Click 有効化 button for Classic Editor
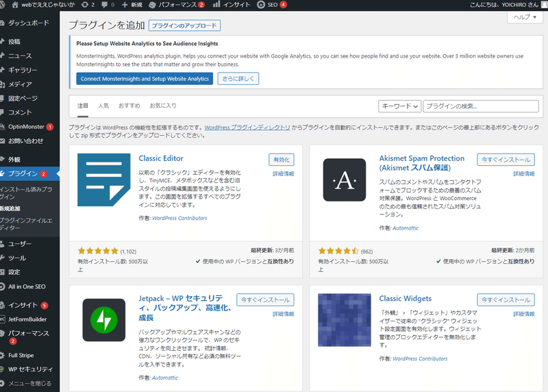 click(282, 160)
